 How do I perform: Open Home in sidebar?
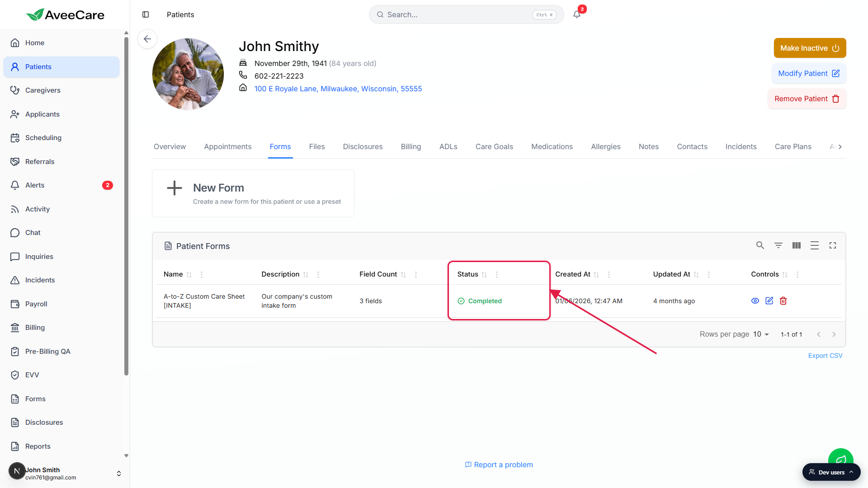pyautogui.click(x=61, y=43)
